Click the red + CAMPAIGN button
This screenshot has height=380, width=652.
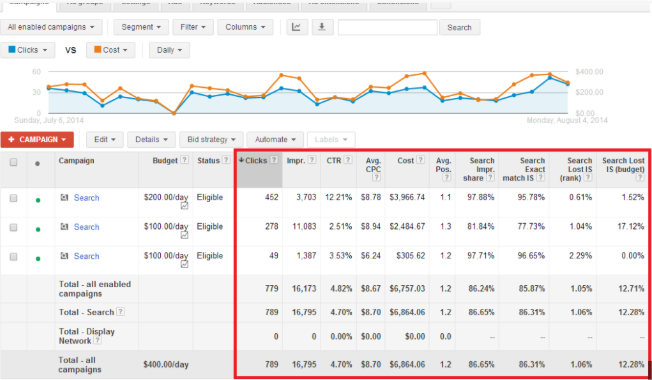[37, 140]
